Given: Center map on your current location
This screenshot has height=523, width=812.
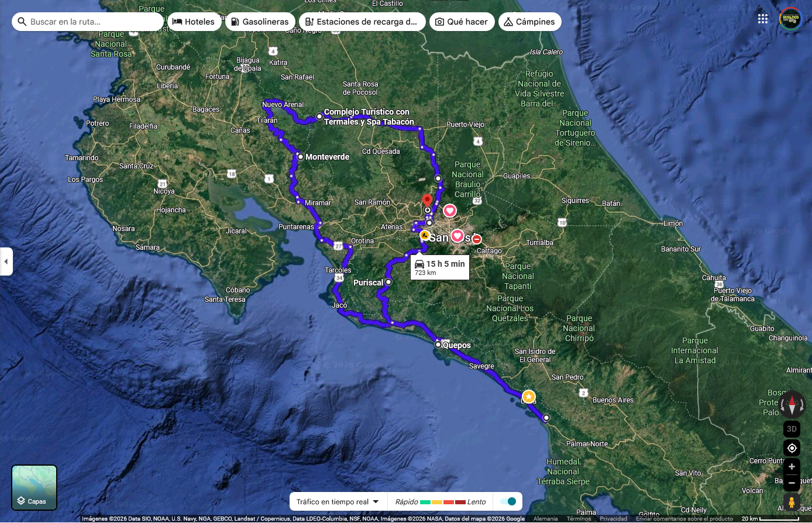Looking at the screenshot, I should tap(792, 448).
